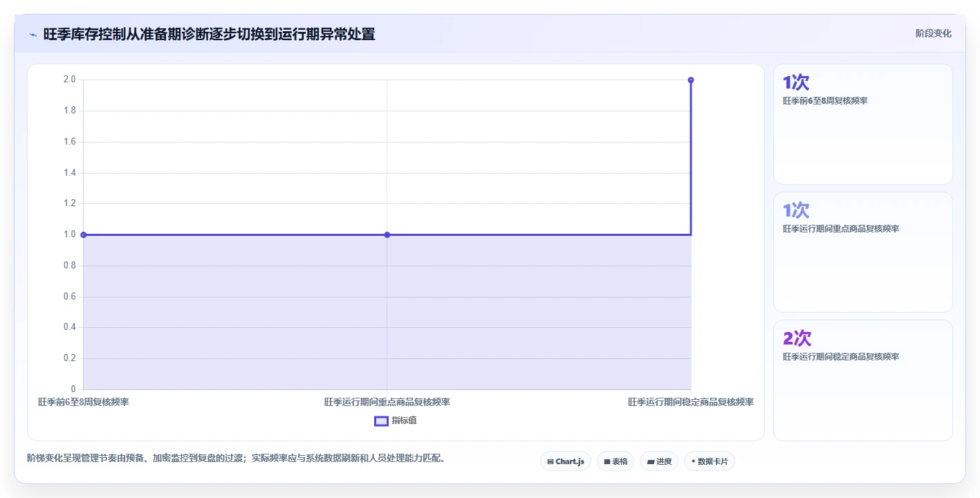This screenshot has height=498, width=980.
Task: Open the 1次 旺季前6至8周复核频率 card
Action: pos(863,124)
